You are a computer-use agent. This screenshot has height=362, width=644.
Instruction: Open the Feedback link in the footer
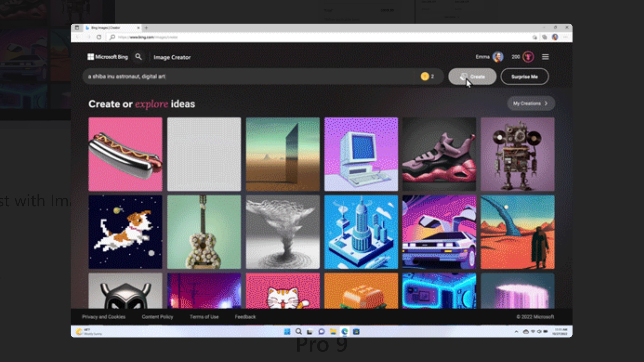245,317
